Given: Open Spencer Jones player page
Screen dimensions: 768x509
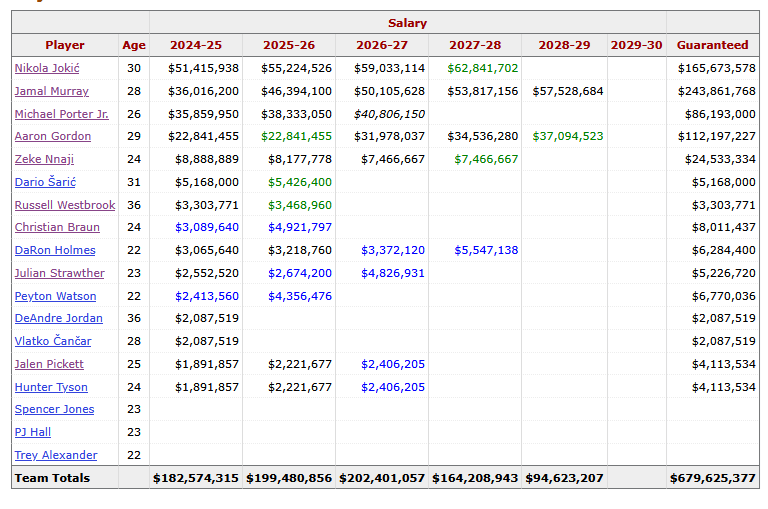Looking at the screenshot, I should [54, 410].
